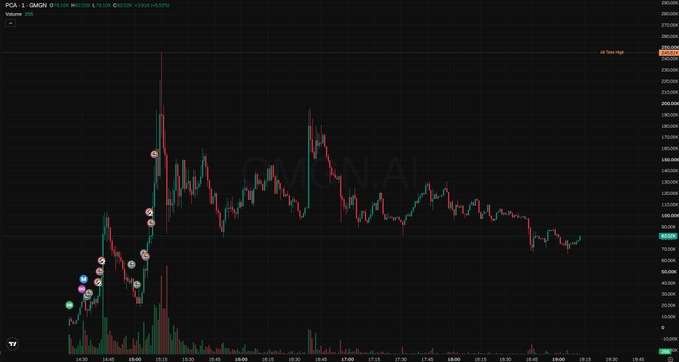
Task: Click the green 255 volume tag on price axis
Action: [665, 351]
